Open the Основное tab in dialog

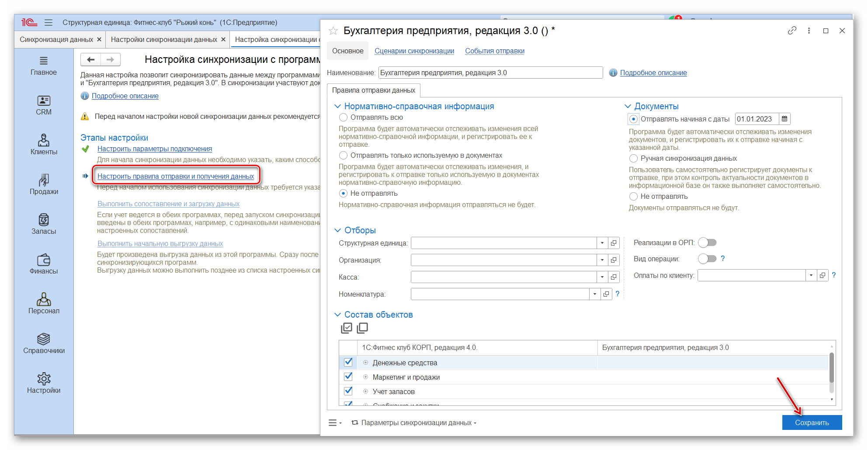click(x=348, y=51)
